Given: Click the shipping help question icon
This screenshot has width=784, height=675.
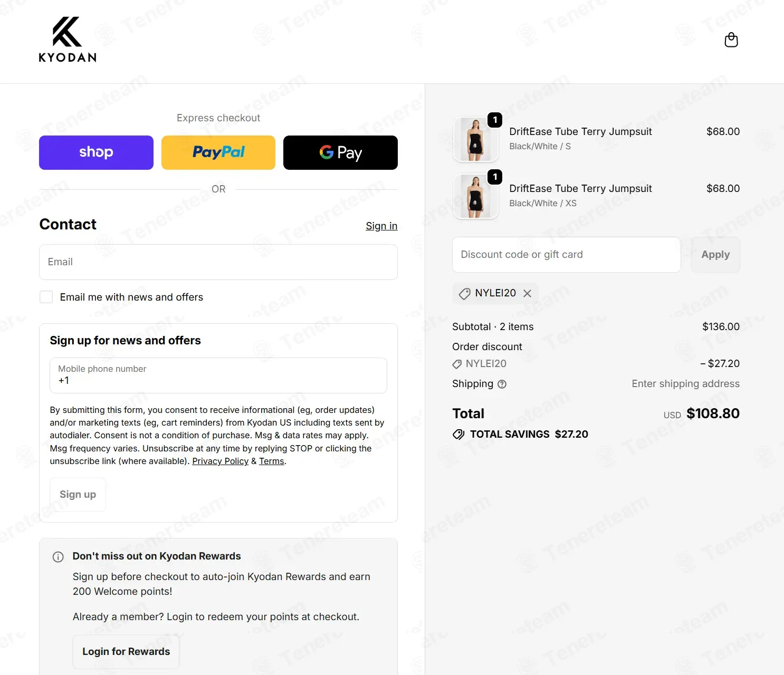Looking at the screenshot, I should (x=502, y=384).
